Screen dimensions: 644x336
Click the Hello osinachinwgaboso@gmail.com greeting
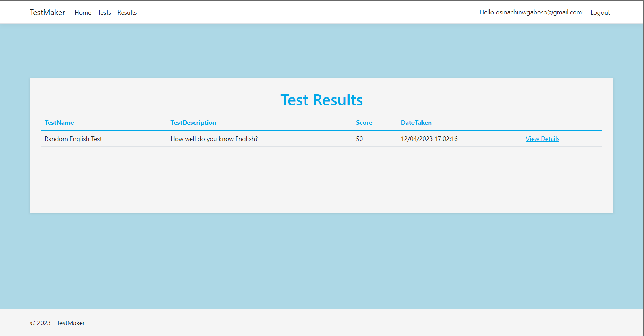(x=531, y=12)
